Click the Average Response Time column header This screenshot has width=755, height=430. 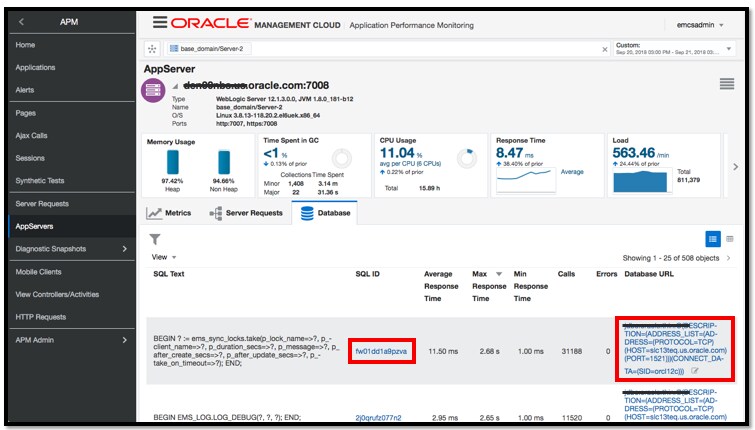click(441, 286)
